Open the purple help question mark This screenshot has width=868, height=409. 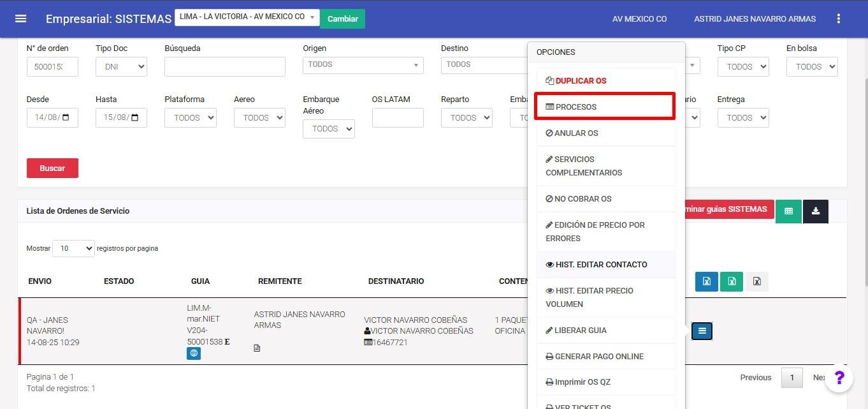click(x=839, y=378)
